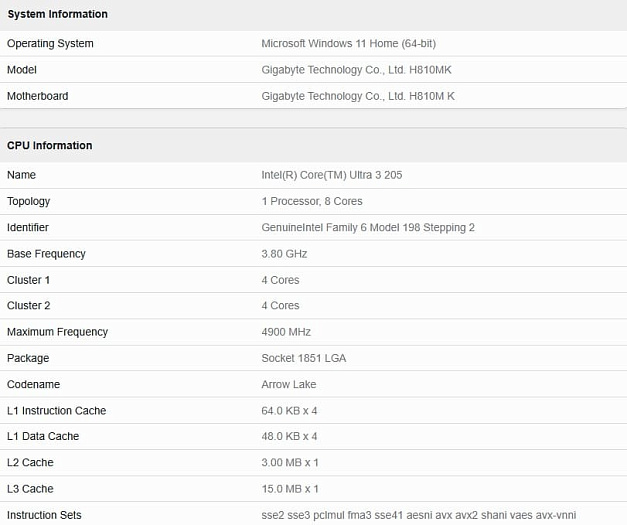Click the Name row label
Viewport: 627px width, 525px height.
coord(22,175)
